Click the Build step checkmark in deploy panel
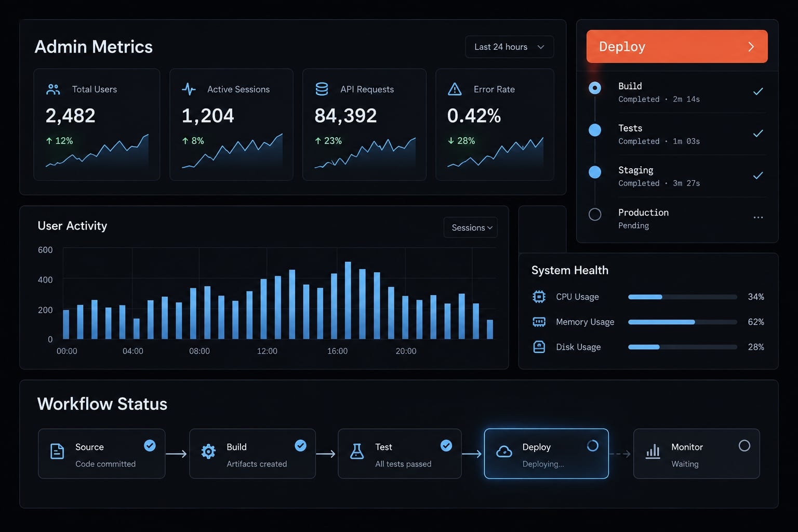 pos(758,91)
